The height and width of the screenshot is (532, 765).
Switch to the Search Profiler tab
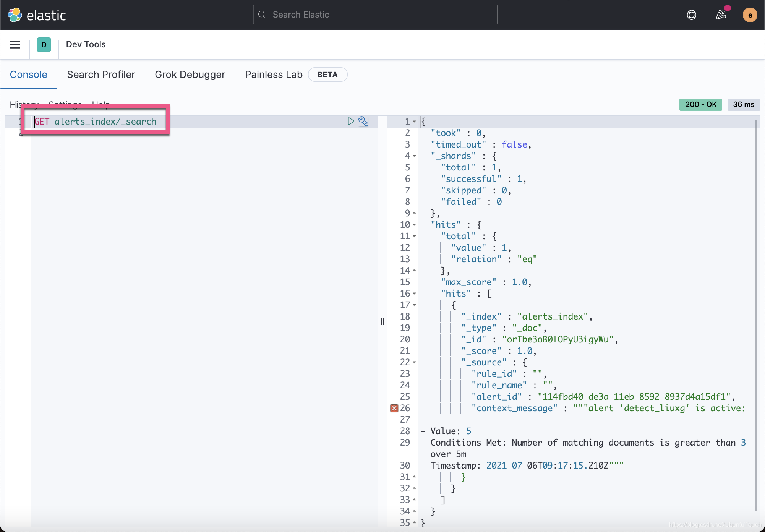point(101,75)
